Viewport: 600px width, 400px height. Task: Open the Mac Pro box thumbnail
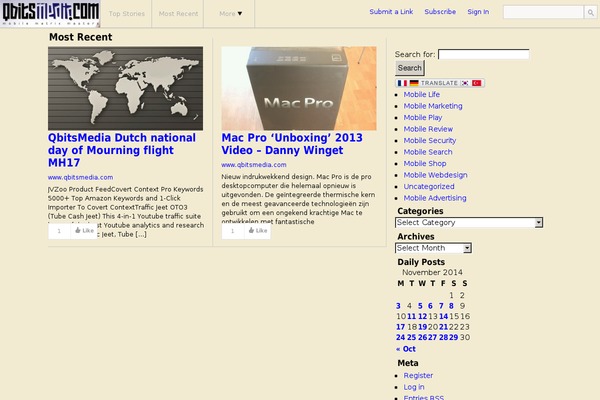[x=299, y=88]
